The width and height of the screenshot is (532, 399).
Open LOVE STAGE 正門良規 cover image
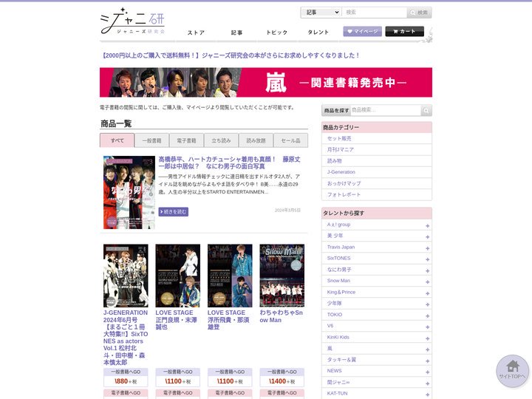[178, 276]
